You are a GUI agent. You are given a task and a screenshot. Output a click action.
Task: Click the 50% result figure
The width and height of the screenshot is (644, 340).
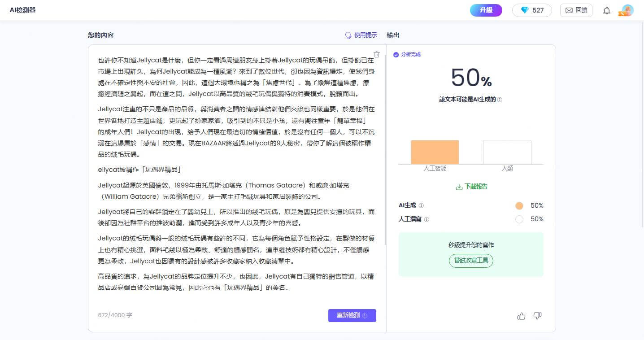[471, 77]
